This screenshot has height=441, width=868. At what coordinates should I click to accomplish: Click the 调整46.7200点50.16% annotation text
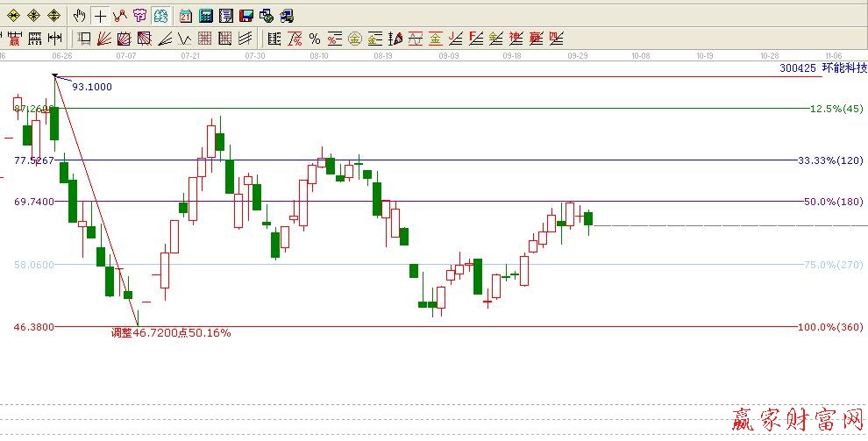(x=170, y=333)
